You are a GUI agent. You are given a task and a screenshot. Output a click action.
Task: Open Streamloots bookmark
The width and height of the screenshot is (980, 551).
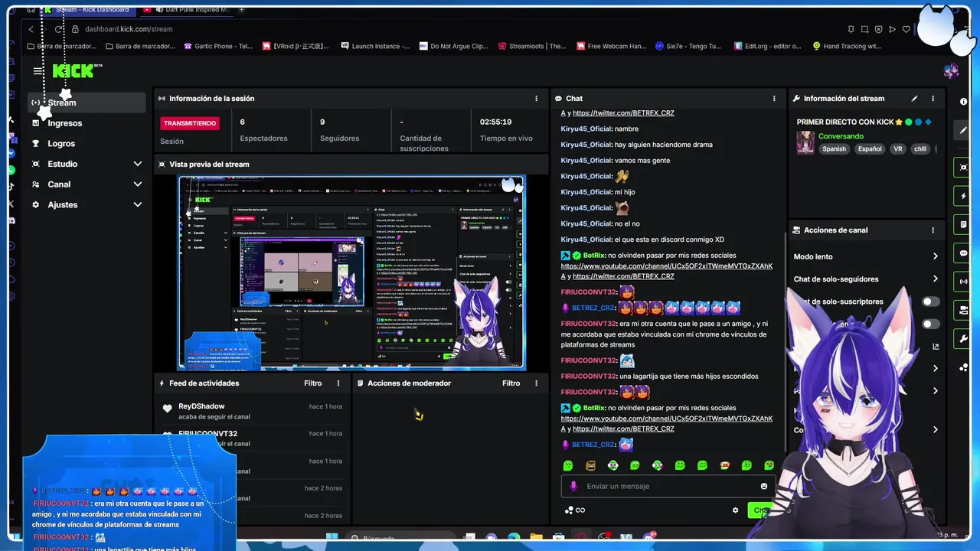(x=531, y=46)
